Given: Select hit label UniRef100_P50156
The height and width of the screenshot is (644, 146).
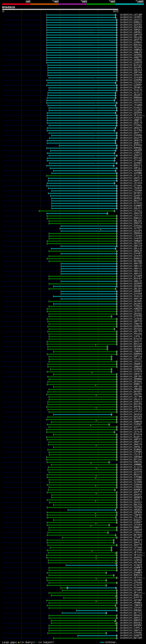Looking at the screenshot, I should 131,334.
